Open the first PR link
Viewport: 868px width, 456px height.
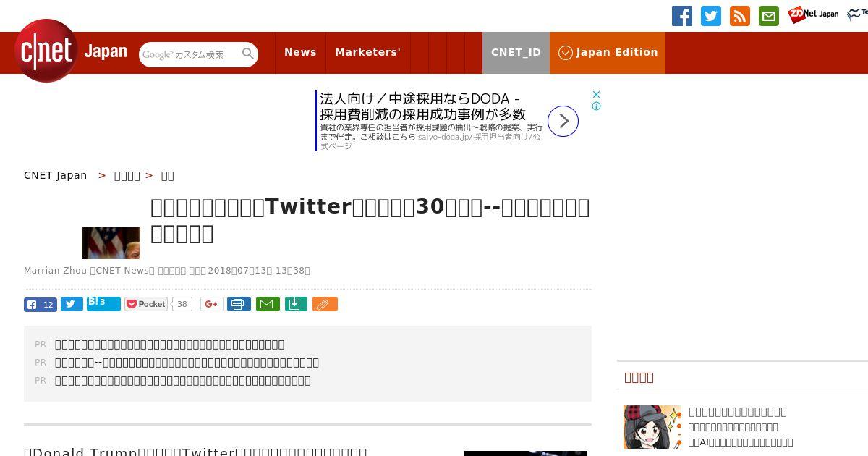170,345
